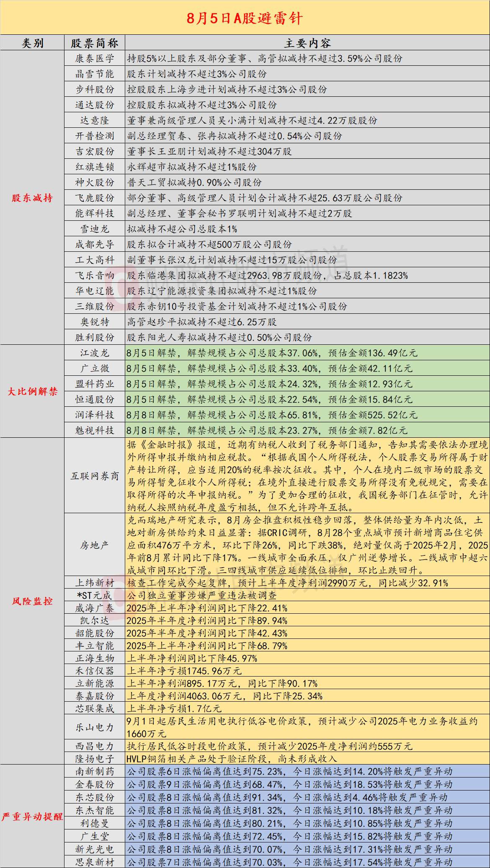Select stock name 神火股份

95,182
